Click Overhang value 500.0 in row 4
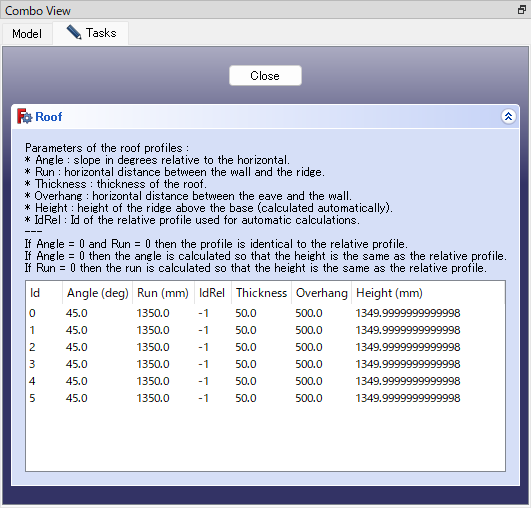Screen dimensions: 531x508 point(309,381)
